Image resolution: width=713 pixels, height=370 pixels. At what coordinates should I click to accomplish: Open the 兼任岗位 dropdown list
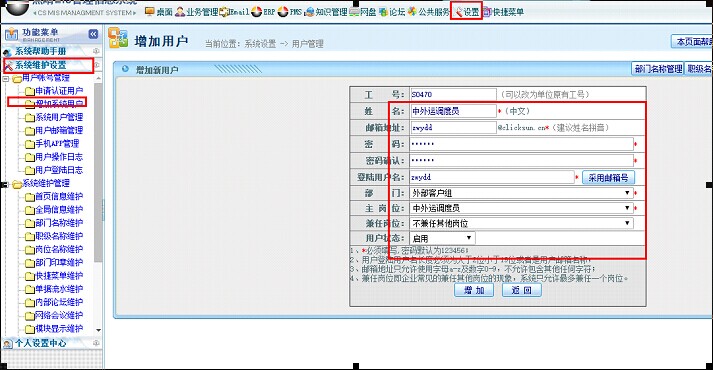(x=522, y=223)
